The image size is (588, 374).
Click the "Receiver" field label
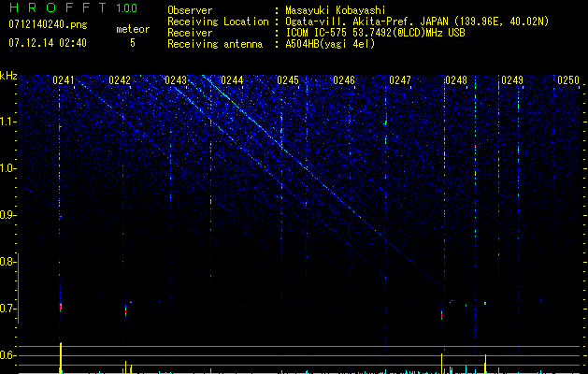point(190,33)
